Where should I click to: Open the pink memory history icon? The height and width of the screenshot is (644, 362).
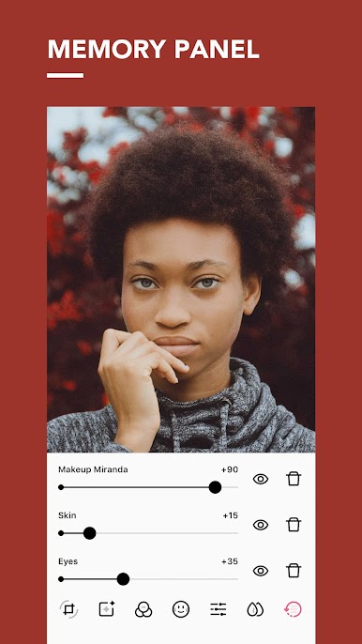pyautogui.click(x=293, y=608)
